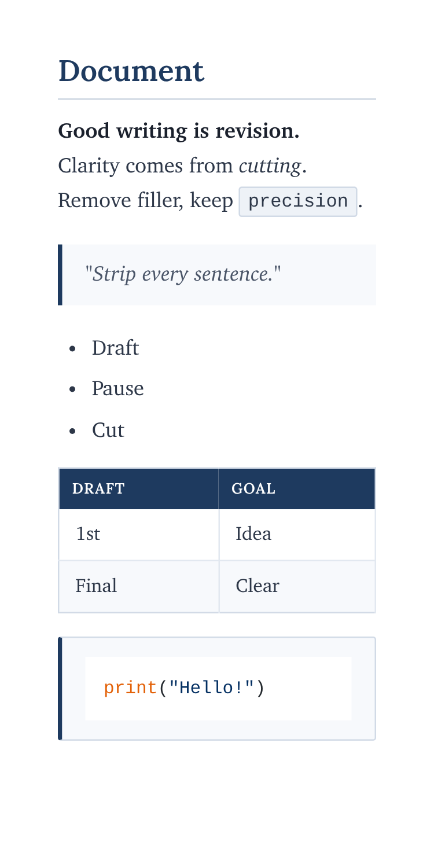The height and width of the screenshot is (868, 434).
Task: Click the Document heading
Action: pyautogui.click(x=131, y=72)
